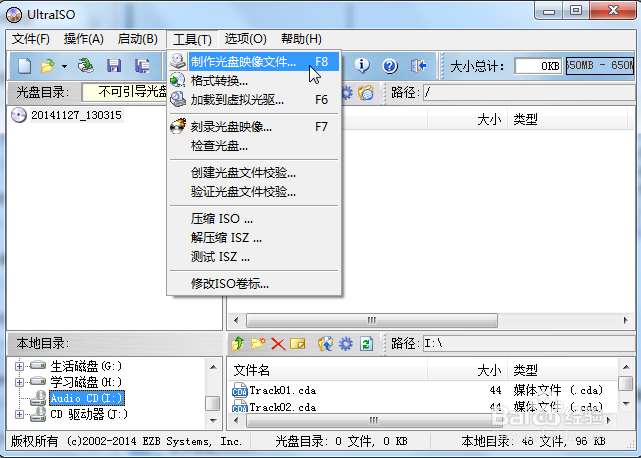641x458 pixels.
Task: Click the Save floppy disk icon
Action: [114, 65]
